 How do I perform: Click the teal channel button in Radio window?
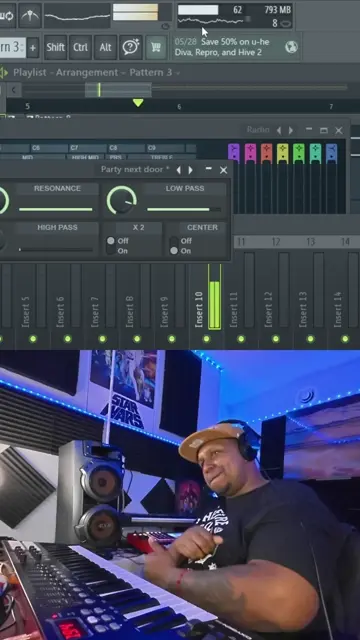315,153
